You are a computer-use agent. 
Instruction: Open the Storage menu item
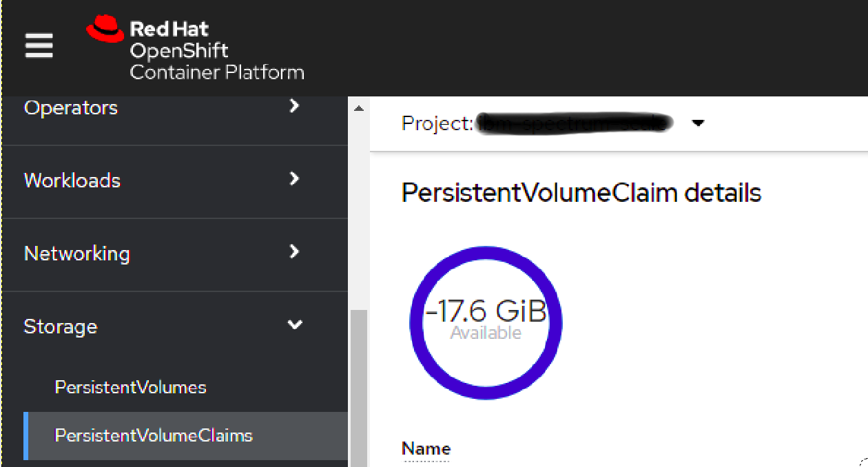(61, 326)
